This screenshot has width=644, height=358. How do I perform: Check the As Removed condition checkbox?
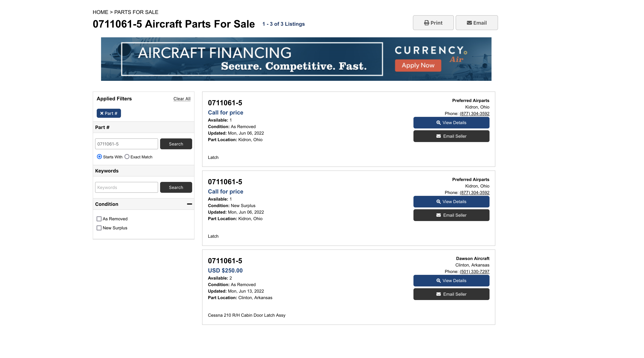tap(99, 219)
